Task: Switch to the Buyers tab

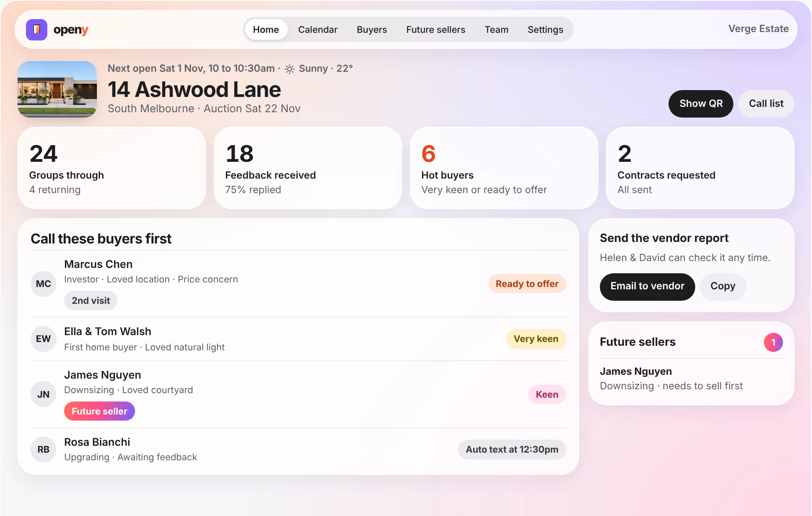Action: pyautogui.click(x=372, y=29)
